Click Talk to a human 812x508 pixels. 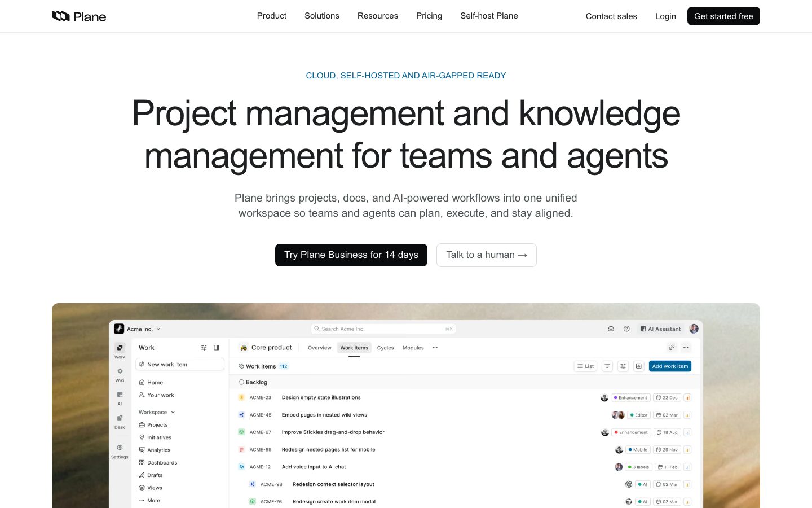(x=487, y=255)
